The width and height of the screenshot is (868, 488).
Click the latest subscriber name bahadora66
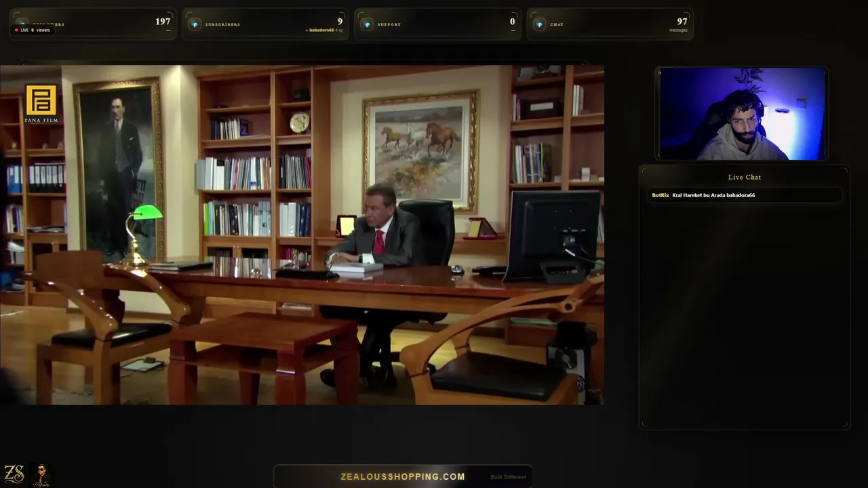coord(322,30)
